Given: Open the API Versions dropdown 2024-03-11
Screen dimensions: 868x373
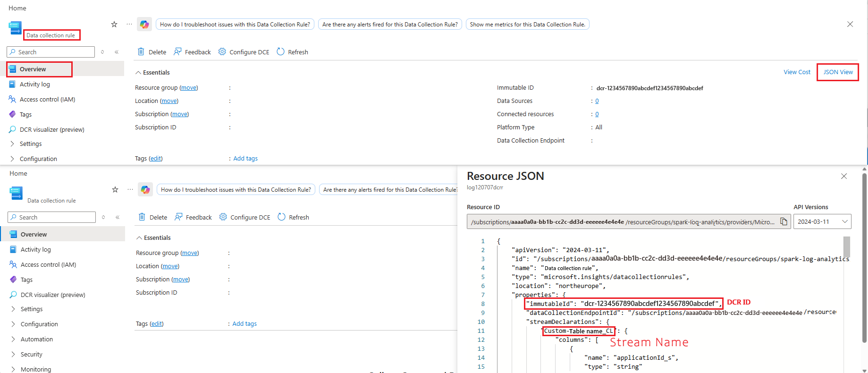Looking at the screenshot, I should pyautogui.click(x=822, y=221).
